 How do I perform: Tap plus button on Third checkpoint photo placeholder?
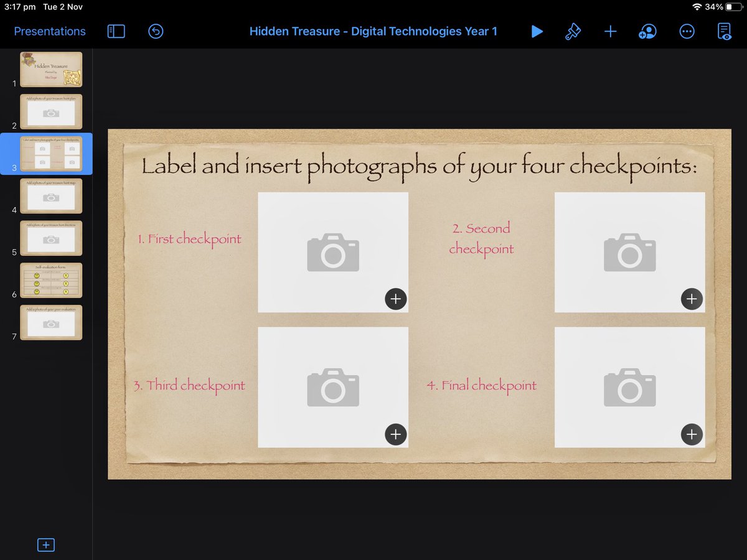click(x=395, y=434)
